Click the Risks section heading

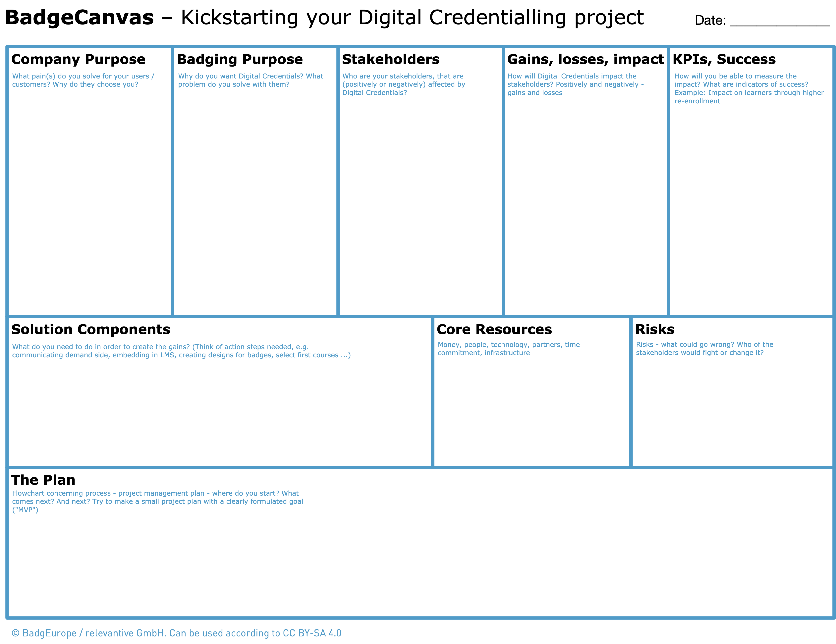click(655, 329)
